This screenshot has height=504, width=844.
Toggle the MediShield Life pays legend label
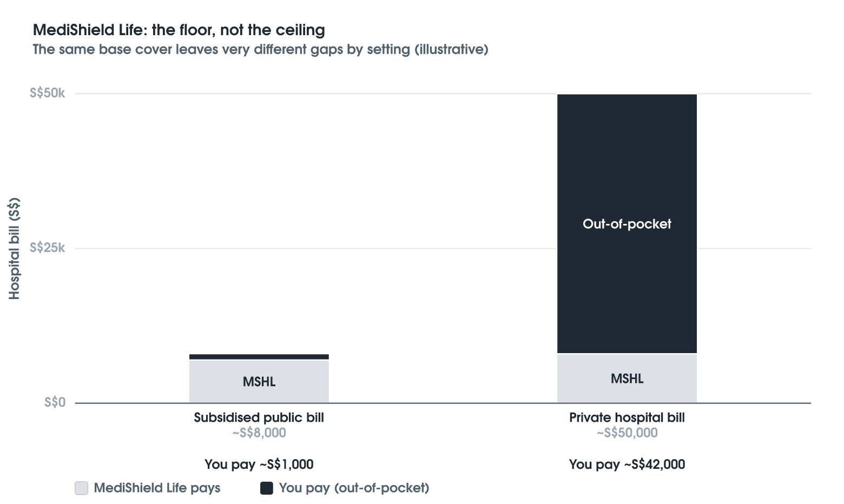pos(157,488)
